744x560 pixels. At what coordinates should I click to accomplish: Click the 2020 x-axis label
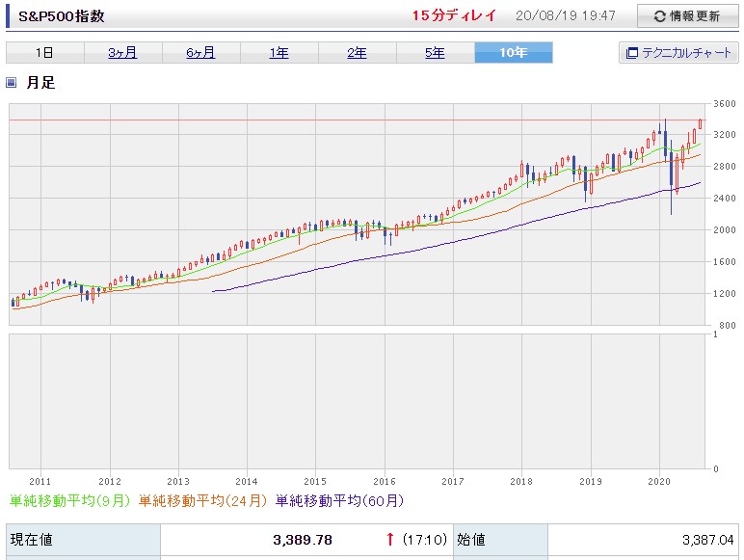(659, 482)
